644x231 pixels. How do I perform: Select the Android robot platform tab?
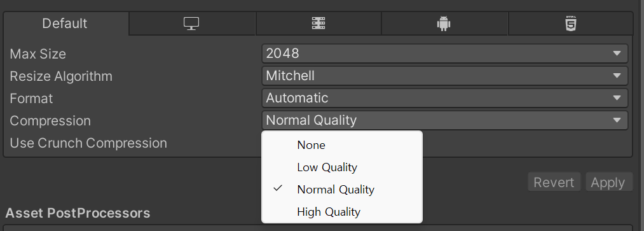[x=444, y=24]
